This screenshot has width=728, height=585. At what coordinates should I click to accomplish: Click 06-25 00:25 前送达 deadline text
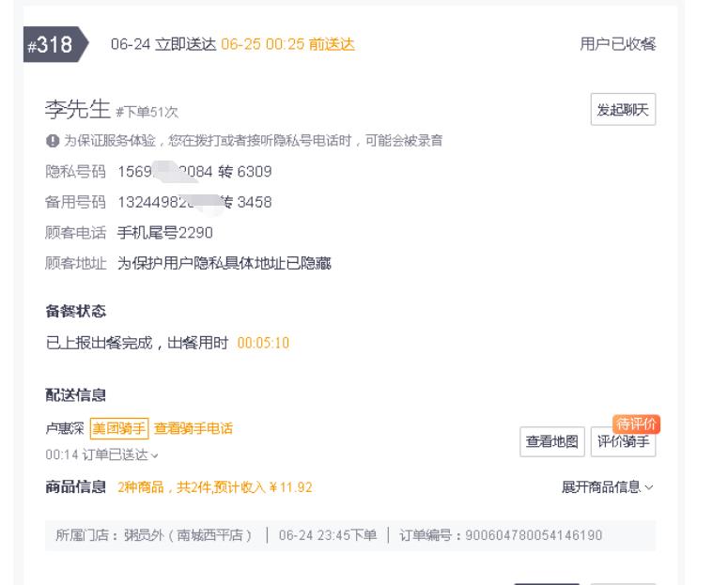point(287,44)
